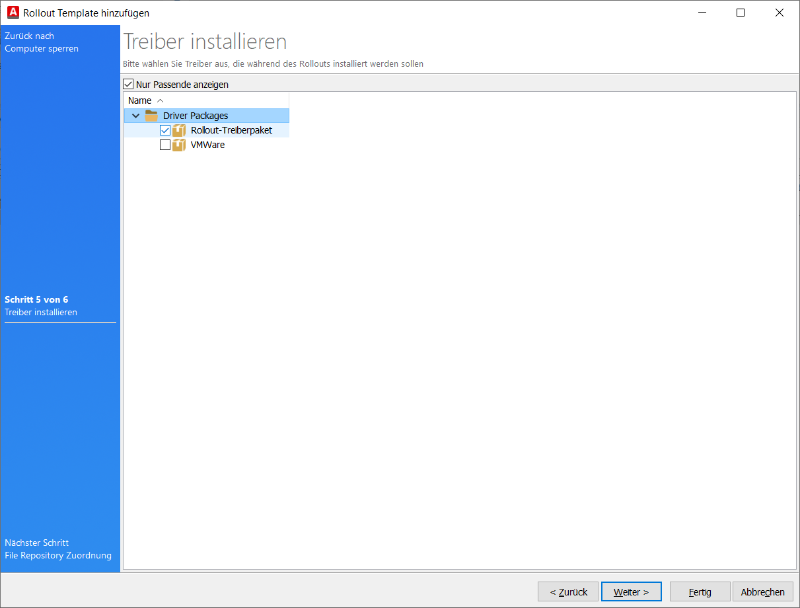
Task: Click the Driver Packages folder icon
Action: pyautogui.click(x=152, y=116)
